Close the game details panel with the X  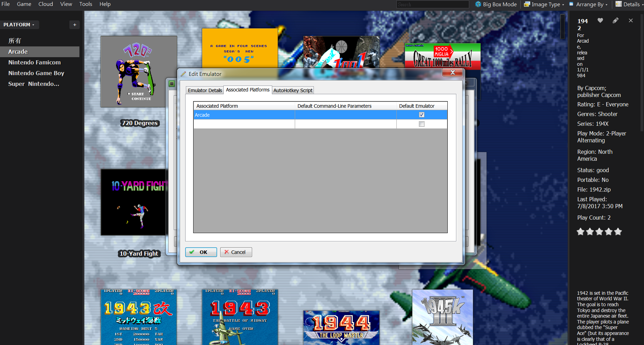[x=631, y=20]
